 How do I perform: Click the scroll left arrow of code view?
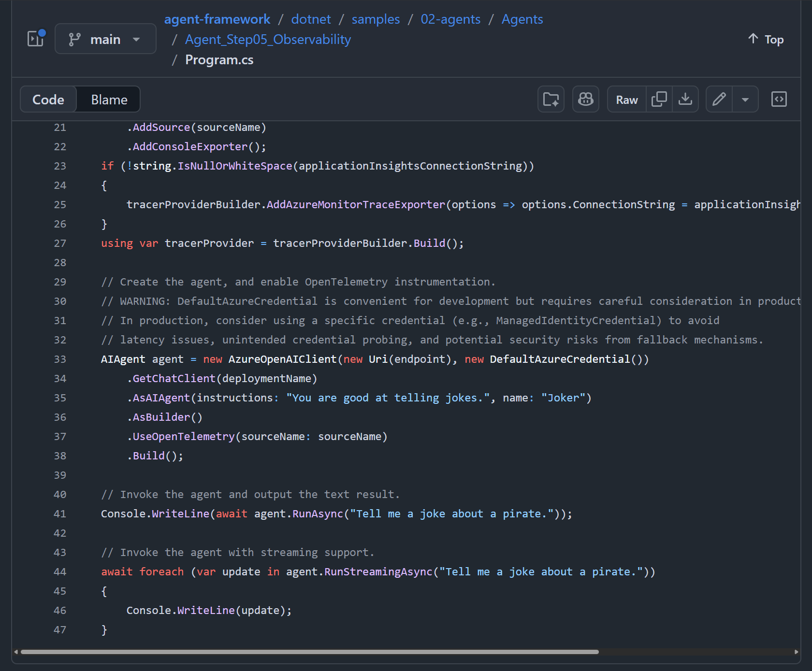[16, 652]
